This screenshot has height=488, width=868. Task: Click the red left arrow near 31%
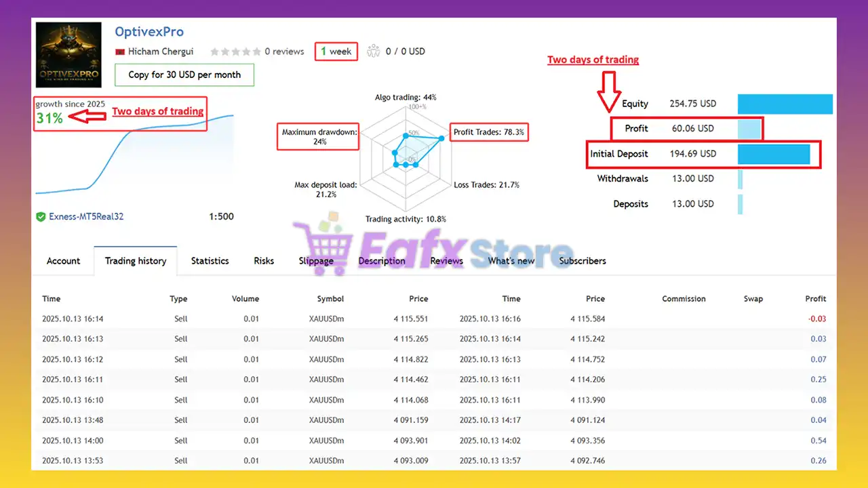click(87, 117)
